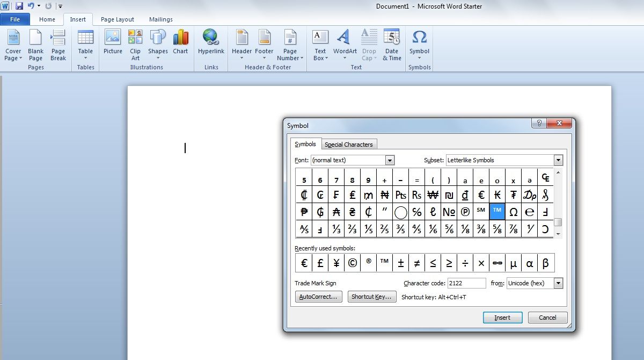Open the Subset dropdown showing Letterlike Symbols
The width and height of the screenshot is (644, 360).
point(558,160)
